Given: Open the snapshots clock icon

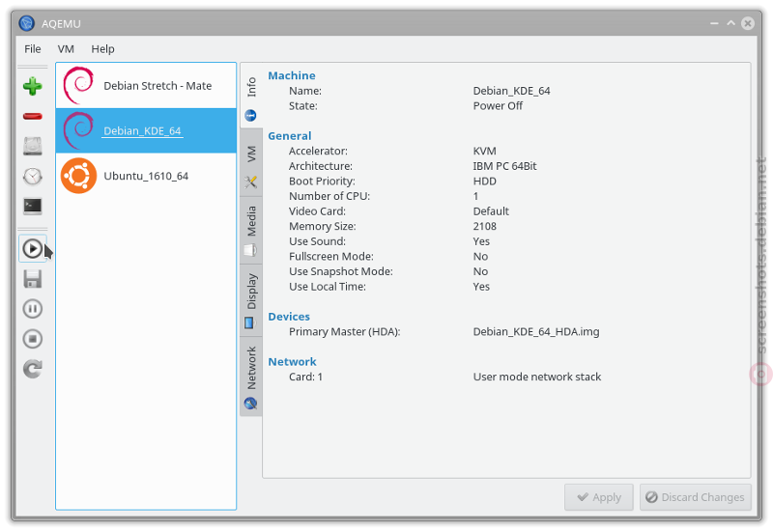Looking at the screenshot, I should tap(33, 177).
